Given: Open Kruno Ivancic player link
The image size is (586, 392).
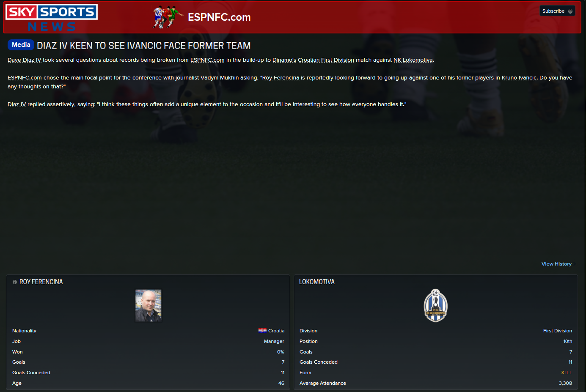Looking at the screenshot, I should tap(519, 78).
